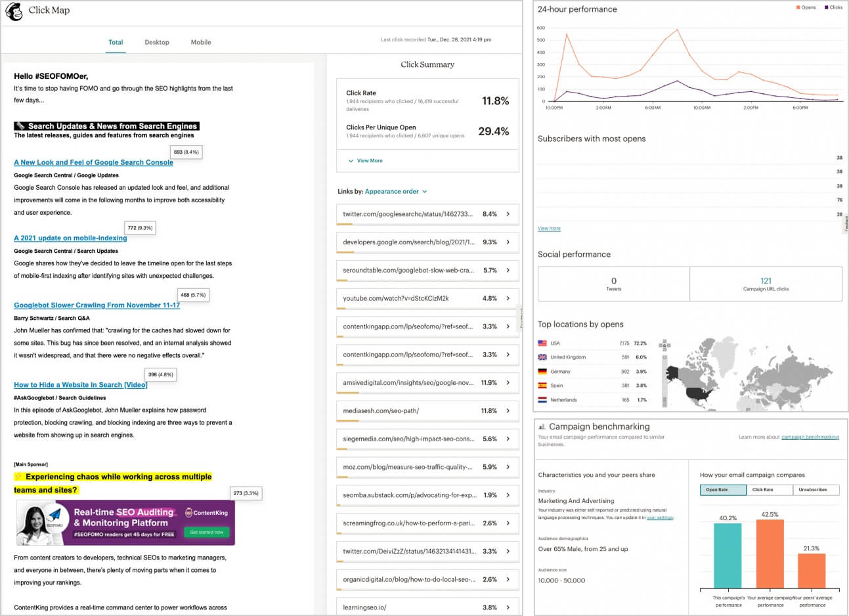Open arrow for seroundtable.com link row
The width and height of the screenshot is (849, 616).
click(508, 270)
